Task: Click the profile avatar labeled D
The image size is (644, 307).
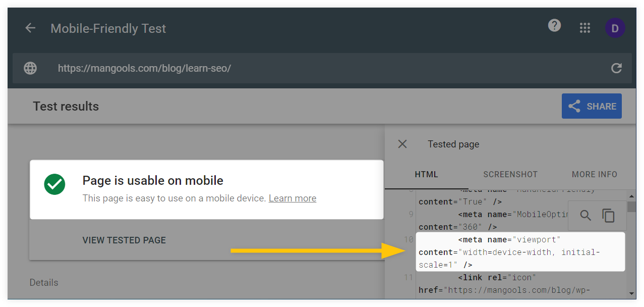Action: tap(615, 28)
